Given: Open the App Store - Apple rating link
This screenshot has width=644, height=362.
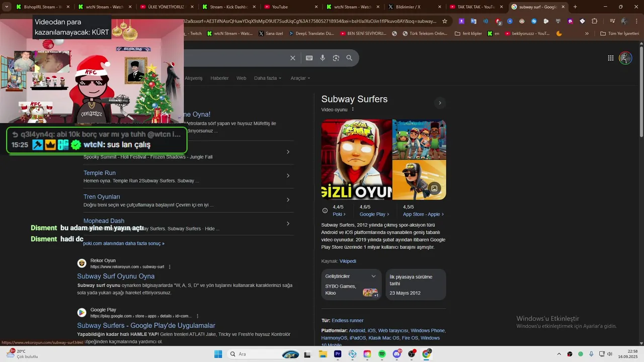Looking at the screenshot, I should click(423, 214).
